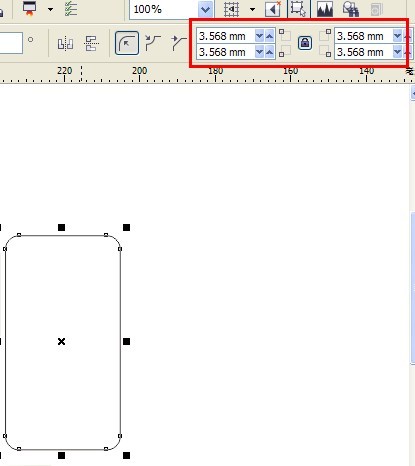Click the rectangle's center X marker

[61, 341]
